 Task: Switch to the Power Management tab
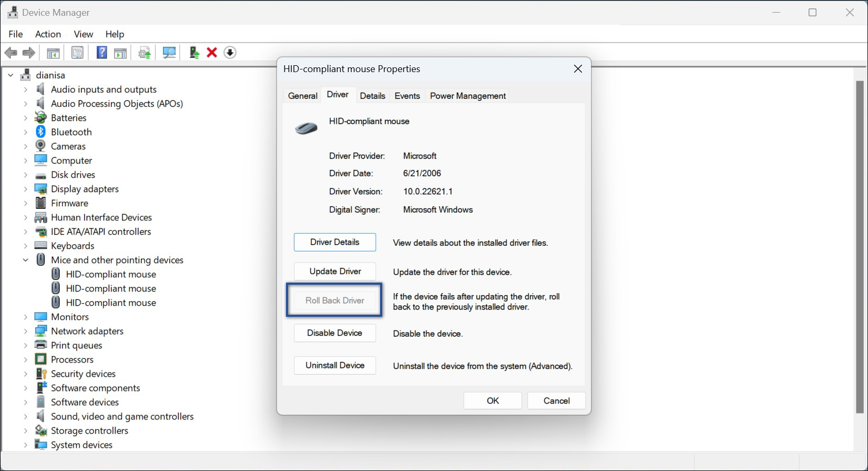pyautogui.click(x=468, y=96)
